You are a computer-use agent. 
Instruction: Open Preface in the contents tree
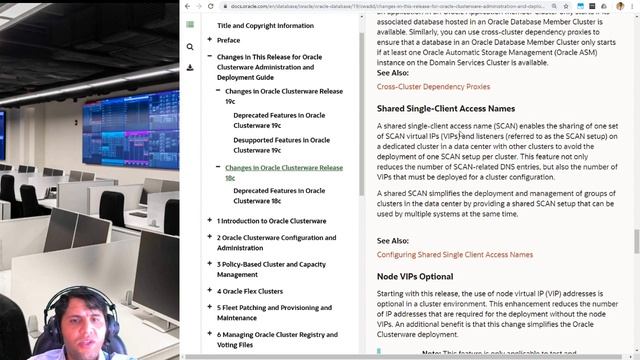(x=229, y=40)
